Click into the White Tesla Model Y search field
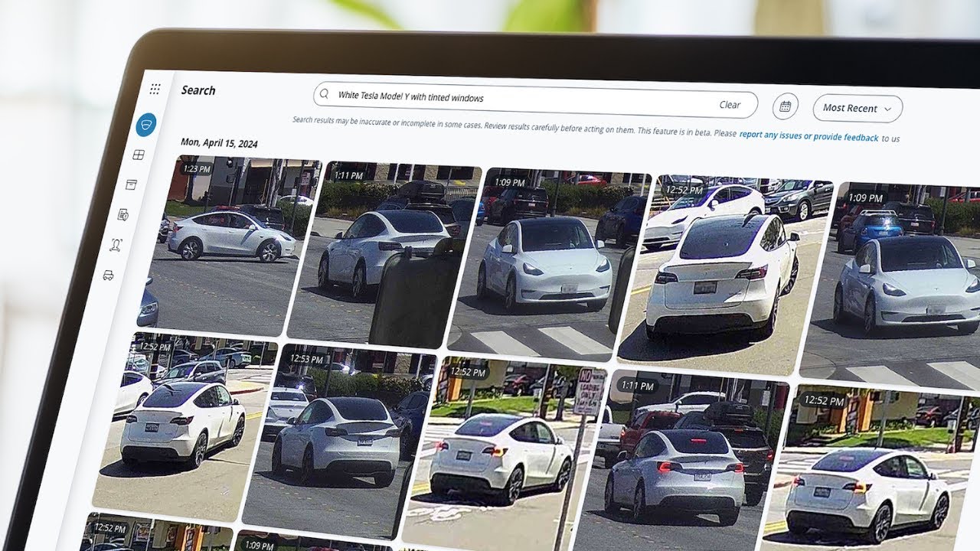This screenshot has width=980, height=551. pos(535,100)
